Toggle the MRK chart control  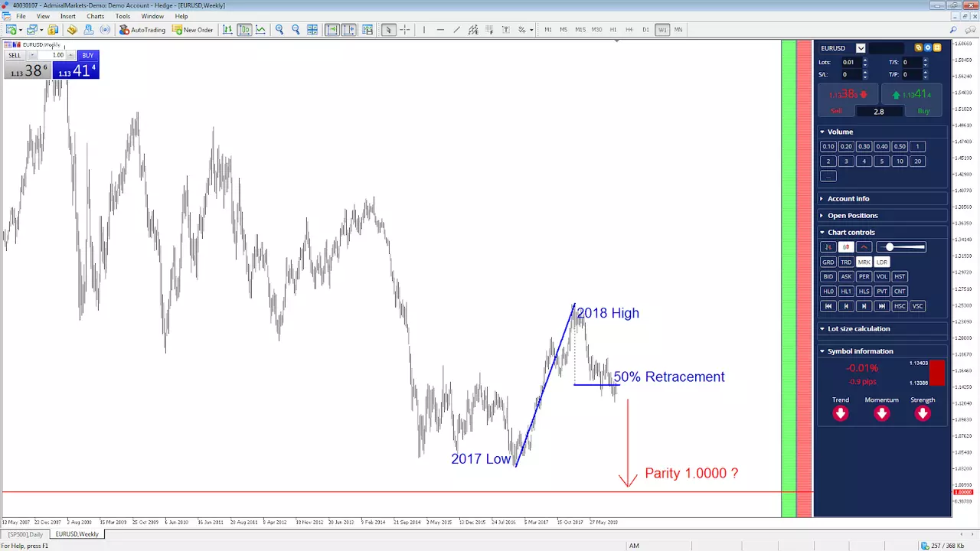tap(864, 262)
